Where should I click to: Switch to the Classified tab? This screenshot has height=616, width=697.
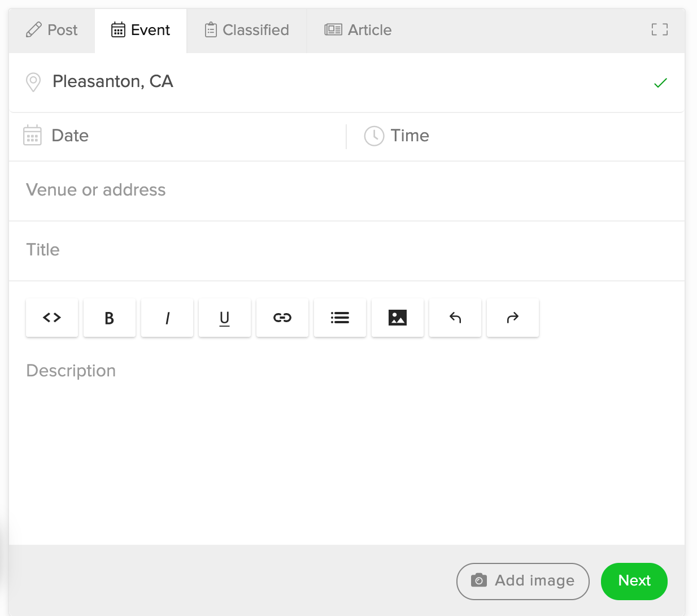(x=247, y=30)
